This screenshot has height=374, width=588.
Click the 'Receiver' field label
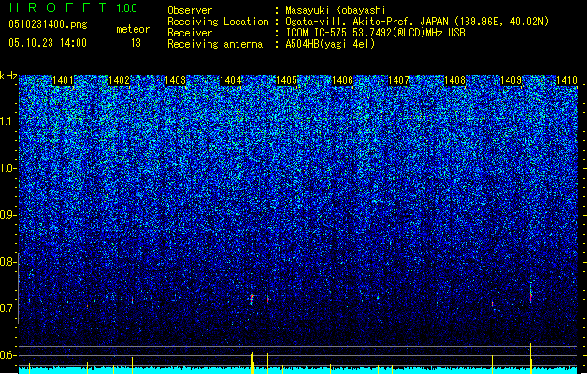click(x=190, y=33)
